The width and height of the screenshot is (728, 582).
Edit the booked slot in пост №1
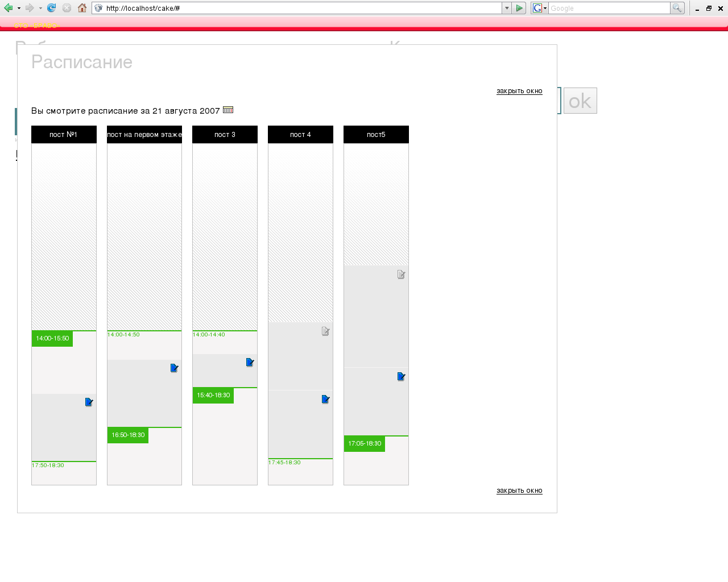[x=89, y=402]
